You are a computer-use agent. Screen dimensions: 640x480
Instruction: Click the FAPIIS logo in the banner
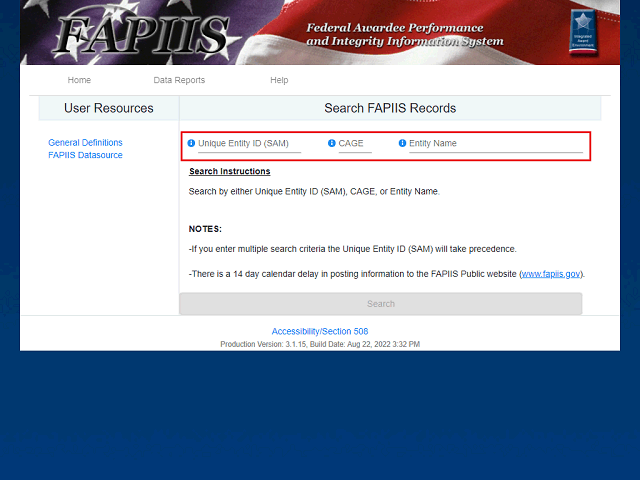[x=142, y=36]
